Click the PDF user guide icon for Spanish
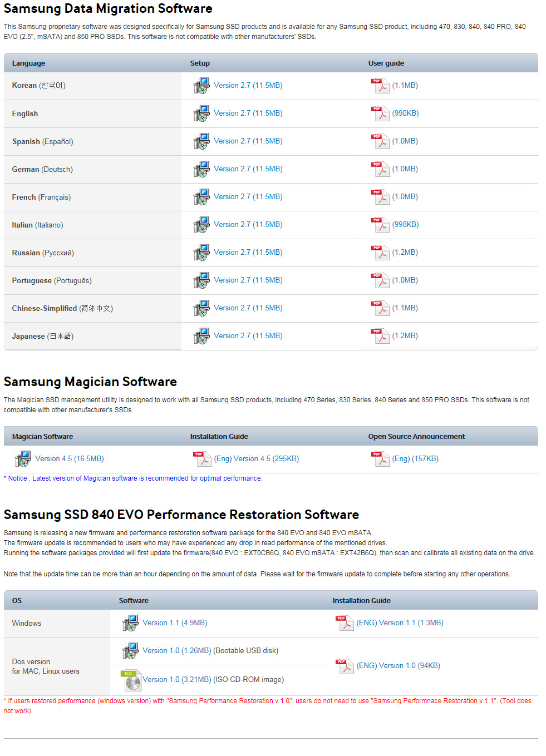 [x=380, y=141]
